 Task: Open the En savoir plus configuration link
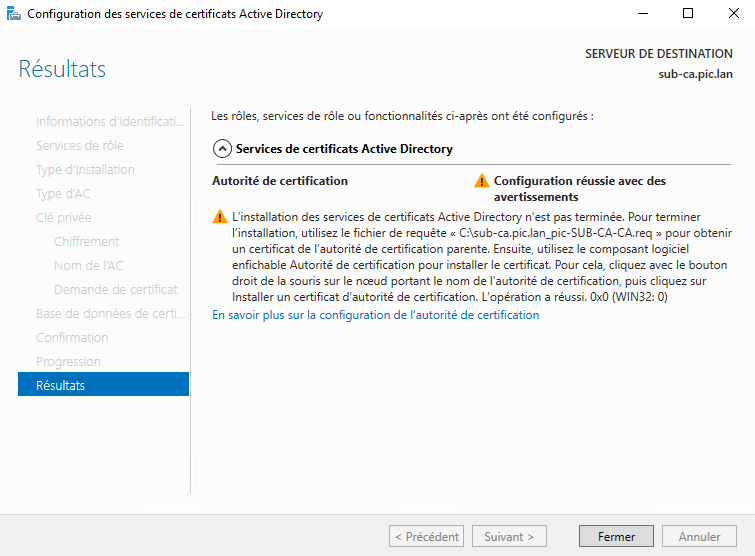(x=376, y=315)
